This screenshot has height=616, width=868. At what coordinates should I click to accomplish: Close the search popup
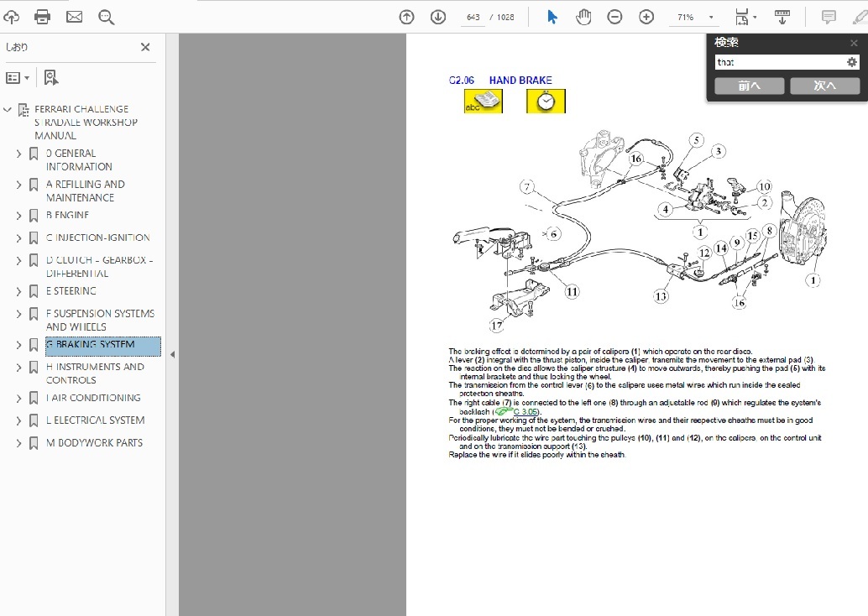tap(854, 43)
